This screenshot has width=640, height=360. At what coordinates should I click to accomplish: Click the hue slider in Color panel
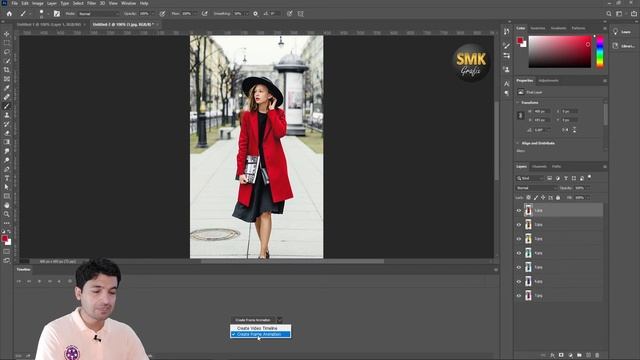point(600,51)
